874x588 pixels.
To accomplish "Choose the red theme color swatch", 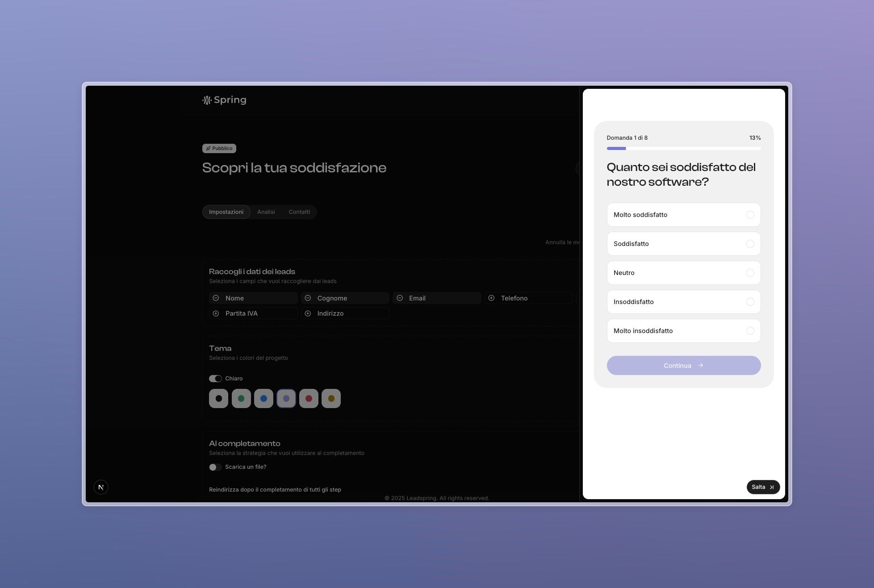I will (x=309, y=399).
